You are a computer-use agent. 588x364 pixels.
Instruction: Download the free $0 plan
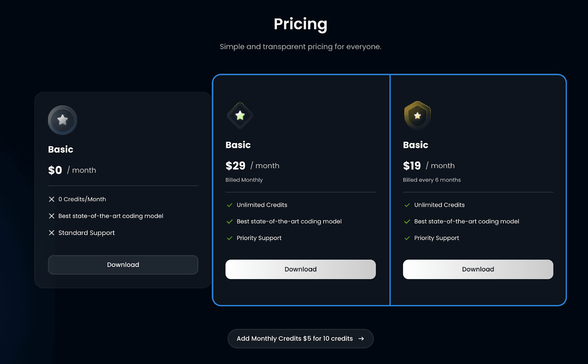coord(123,265)
